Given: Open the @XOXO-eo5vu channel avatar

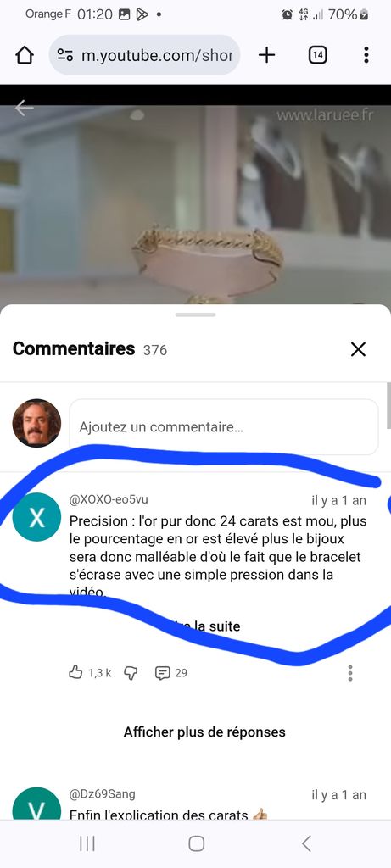Looking at the screenshot, I should 36,516.
